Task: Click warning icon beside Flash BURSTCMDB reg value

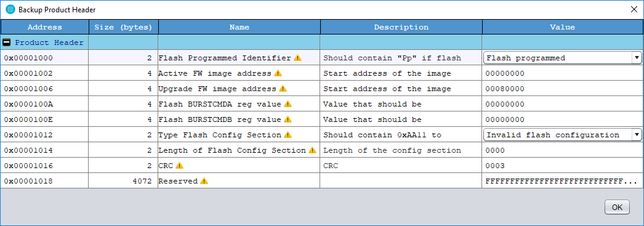Action: (288, 119)
